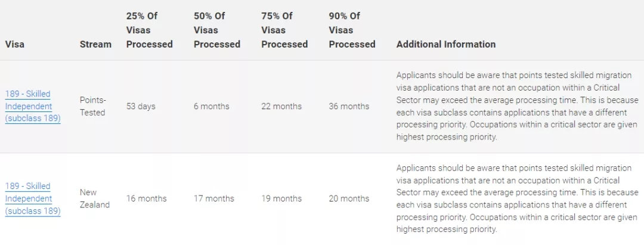The width and height of the screenshot is (644, 245).
Task: Click the additional information text in Points-Tested row
Action: point(516,106)
